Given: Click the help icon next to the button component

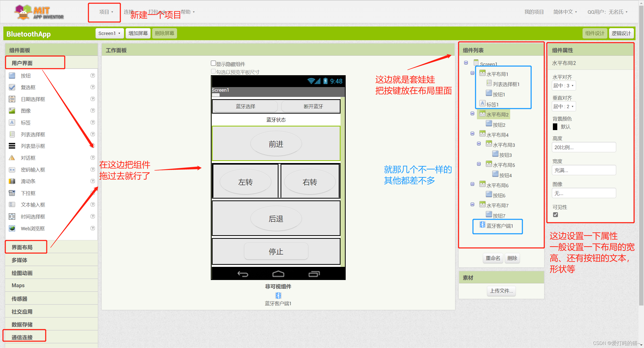Looking at the screenshot, I should pyautogui.click(x=93, y=75).
